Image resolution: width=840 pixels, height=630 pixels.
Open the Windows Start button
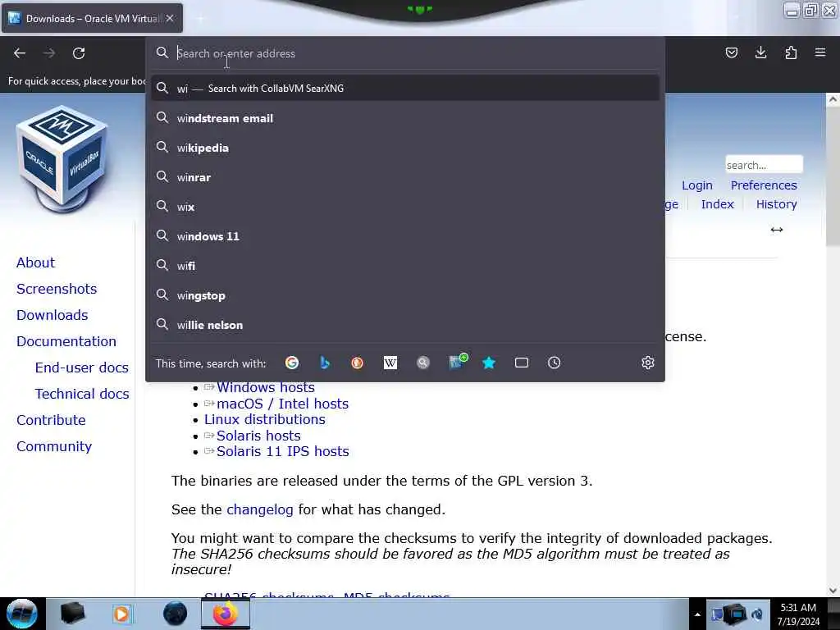tap(21, 614)
